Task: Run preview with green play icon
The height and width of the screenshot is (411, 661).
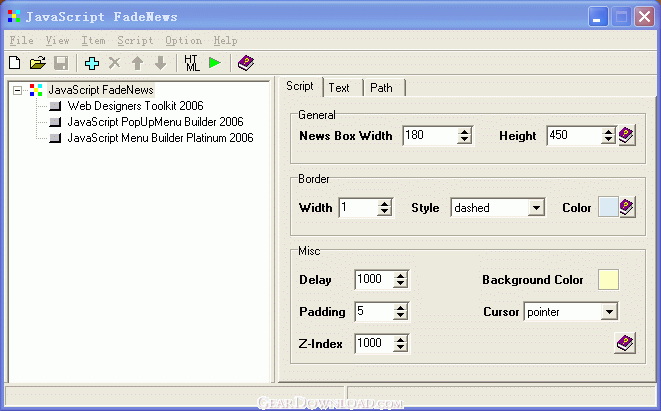Action: pyautogui.click(x=215, y=63)
